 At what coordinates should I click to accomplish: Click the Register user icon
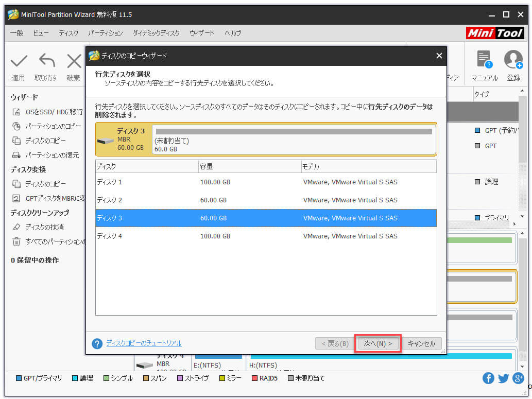point(513,60)
